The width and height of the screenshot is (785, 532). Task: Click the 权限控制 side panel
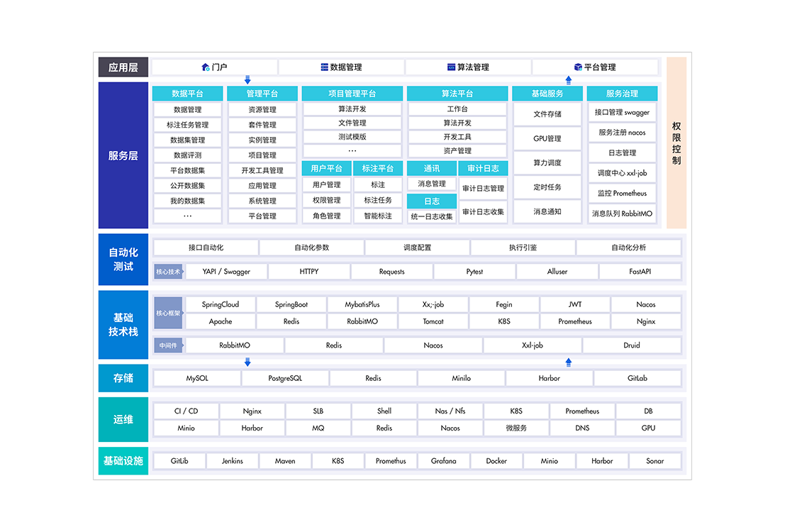[x=677, y=143]
